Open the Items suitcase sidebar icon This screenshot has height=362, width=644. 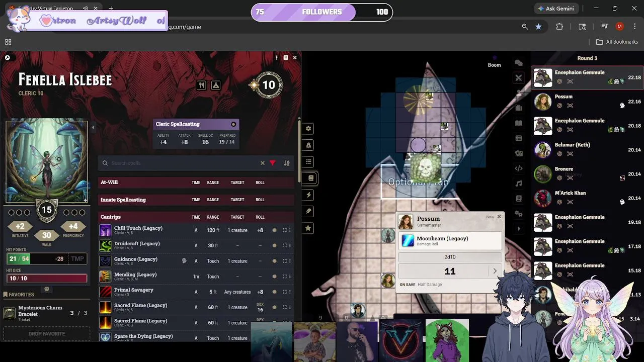tap(519, 108)
